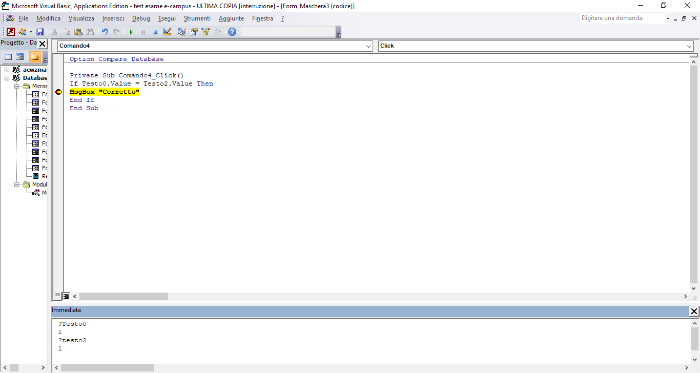The height and width of the screenshot is (373, 700).
Task: Click the Insert Module toolbar icon
Action: (x=22, y=32)
